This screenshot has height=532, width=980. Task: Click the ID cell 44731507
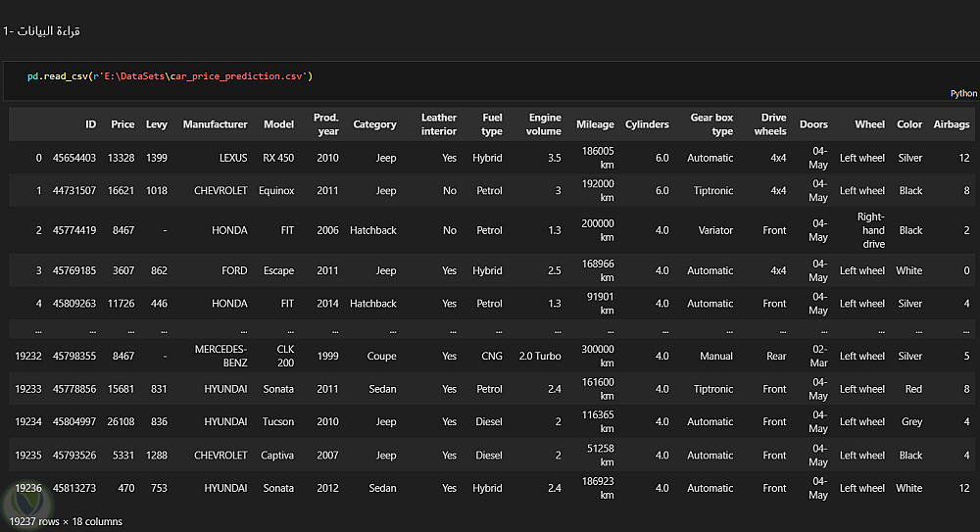(x=74, y=191)
